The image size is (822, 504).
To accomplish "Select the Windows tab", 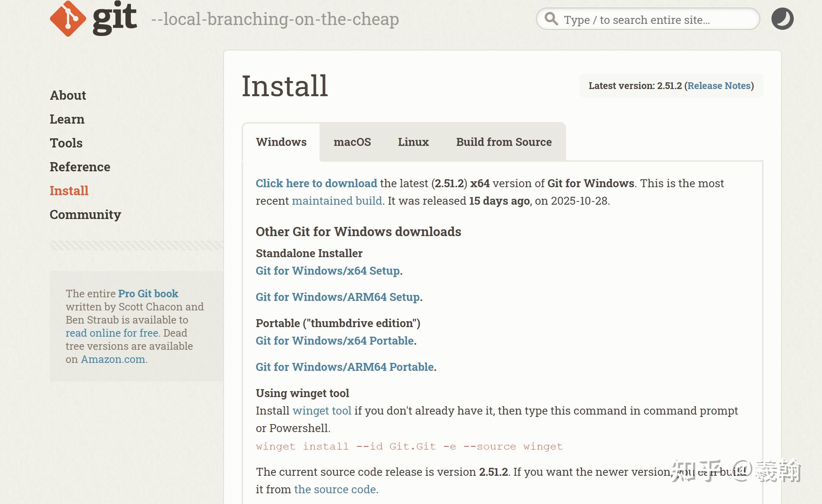I will 281,142.
